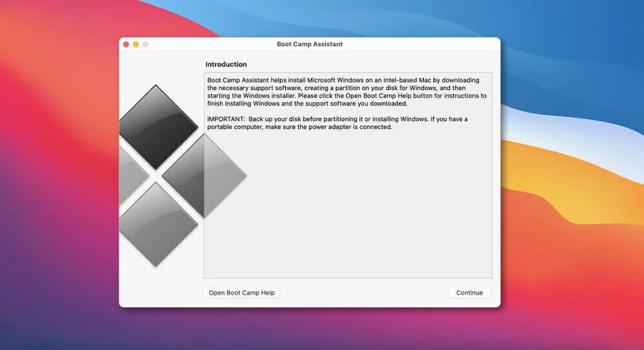This screenshot has width=644, height=350.
Task: Open Boot Camp Help
Action: [241, 293]
